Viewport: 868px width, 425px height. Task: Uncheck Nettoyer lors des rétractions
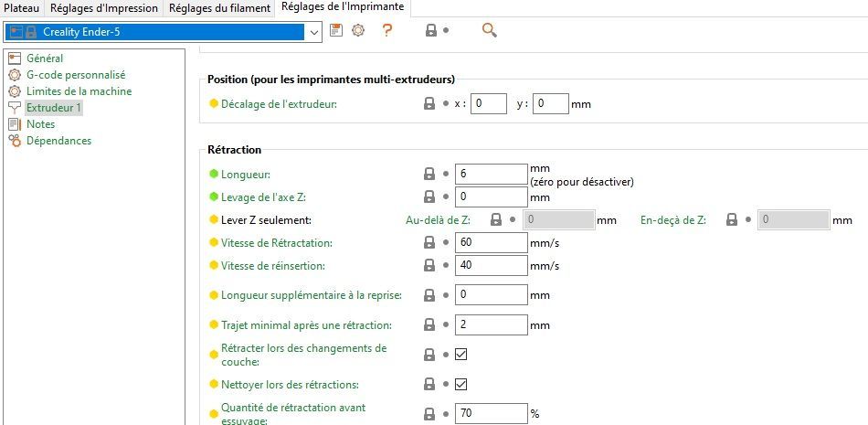[x=461, y=384]
